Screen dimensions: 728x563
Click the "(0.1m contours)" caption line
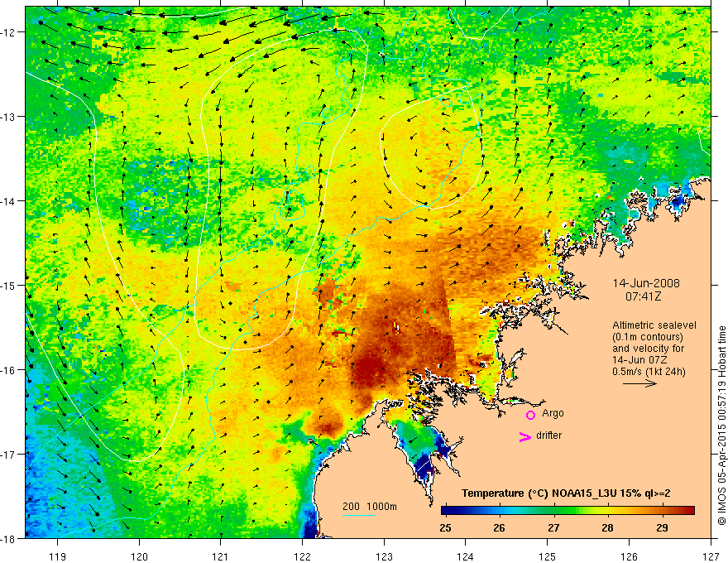648,337
